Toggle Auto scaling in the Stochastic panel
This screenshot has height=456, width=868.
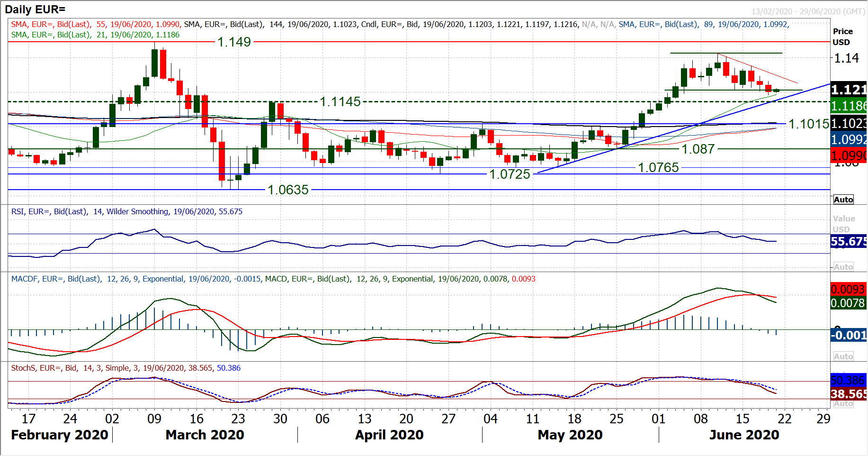click(843, 404)
